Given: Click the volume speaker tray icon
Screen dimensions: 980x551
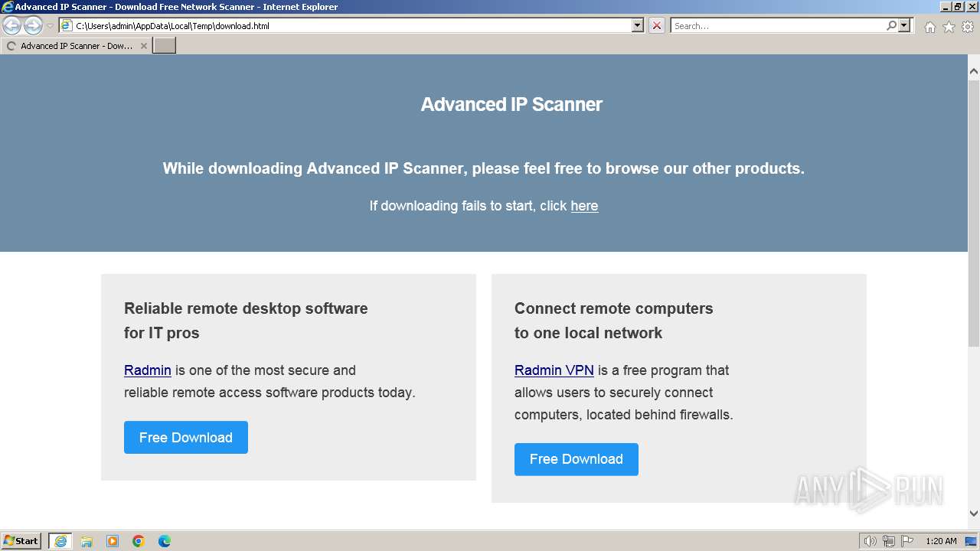Looking at the screenshot, I should 870,541.
